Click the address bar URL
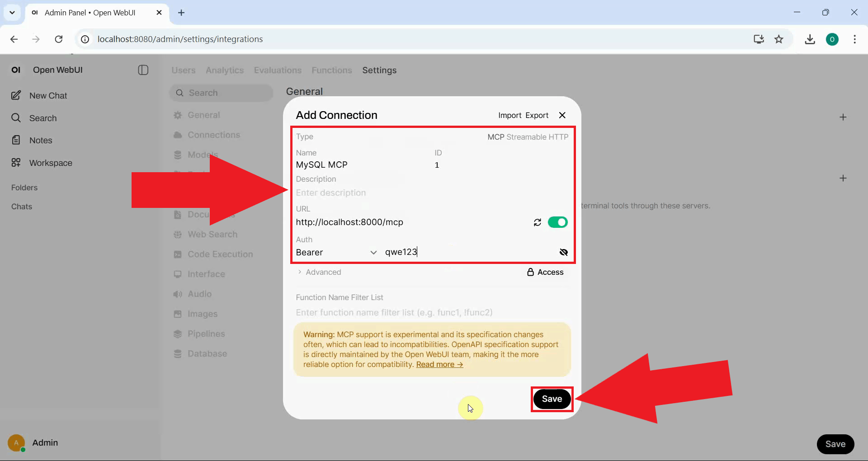868x461 pixels. (180, 39)
